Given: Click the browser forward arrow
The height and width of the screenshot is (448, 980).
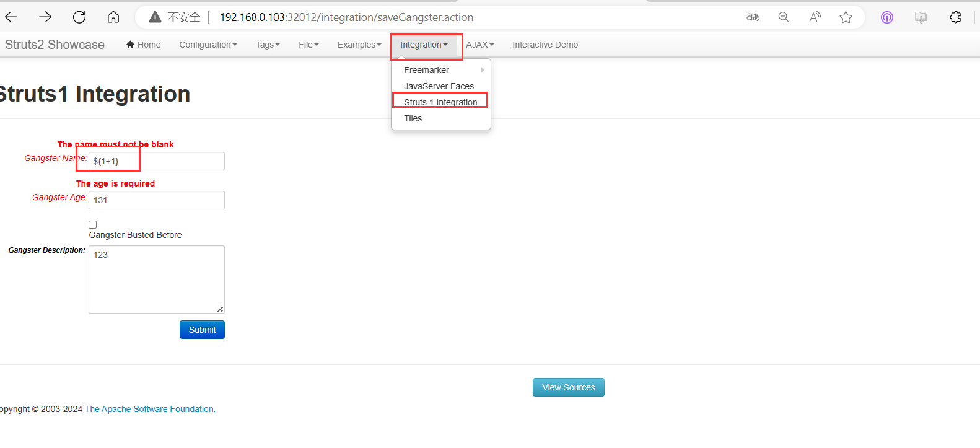Looking at the screenshot, I should [x=45, y=17].
